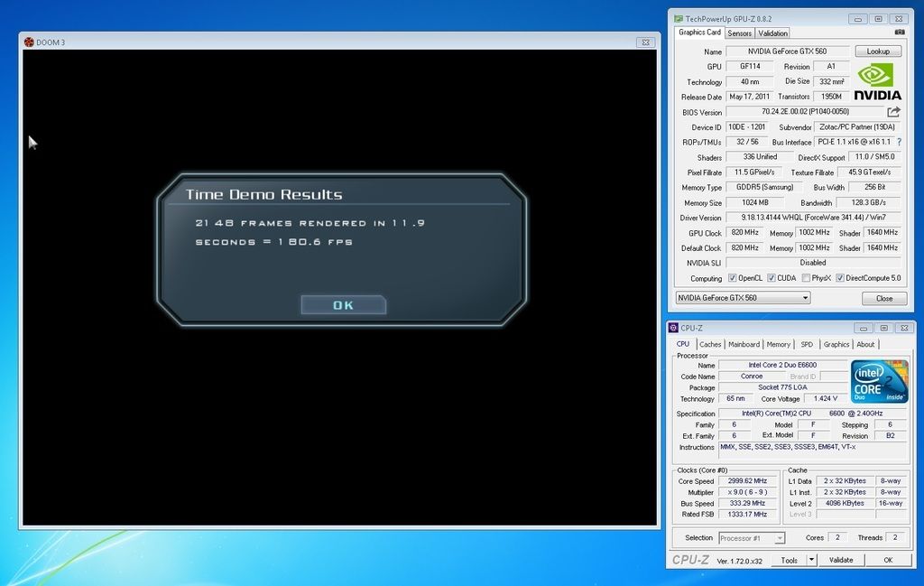Open the CPU-Z Tools dropdown arrow
Image resolution: width=924 pixels, height=586 pixels.
point(811,560)
